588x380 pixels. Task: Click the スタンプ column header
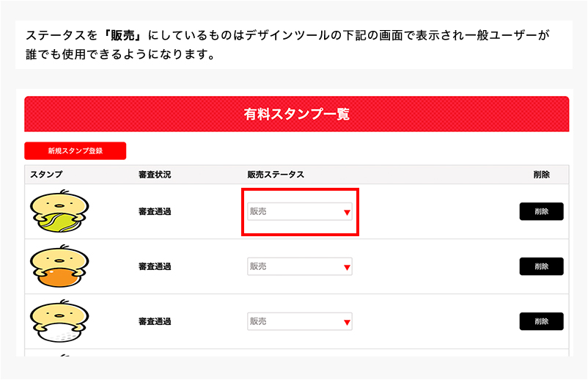pyautogui.click(x=46, y=175)
